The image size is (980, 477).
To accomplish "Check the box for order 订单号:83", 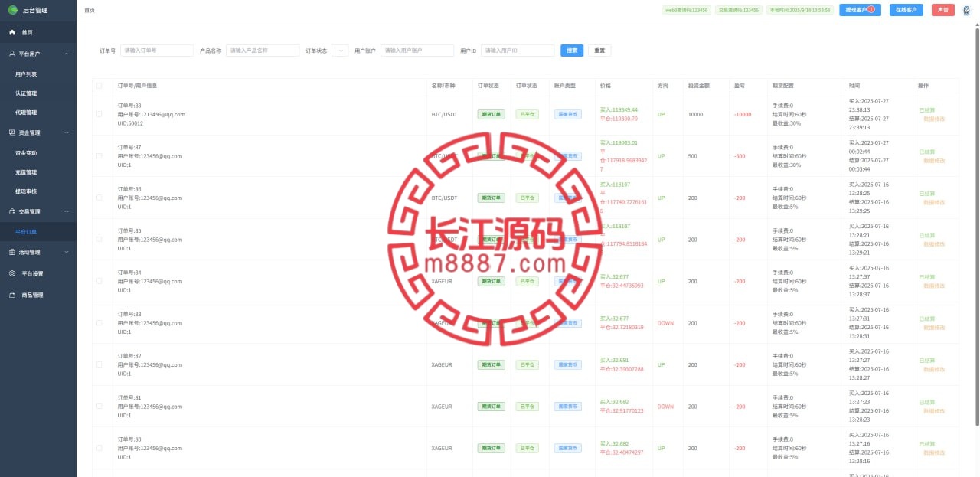I will pyautogui.click(x=99, y=323).
